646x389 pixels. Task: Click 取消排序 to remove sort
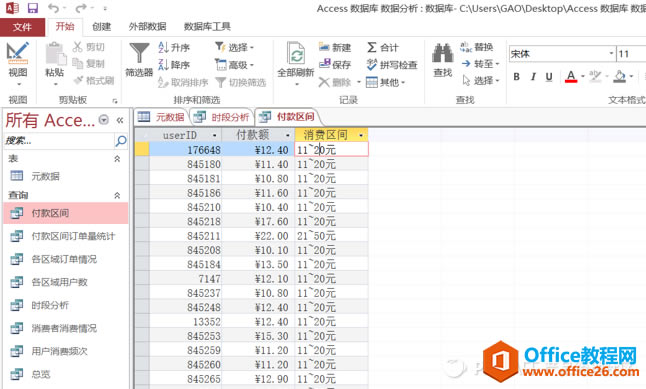click(183, 82)
